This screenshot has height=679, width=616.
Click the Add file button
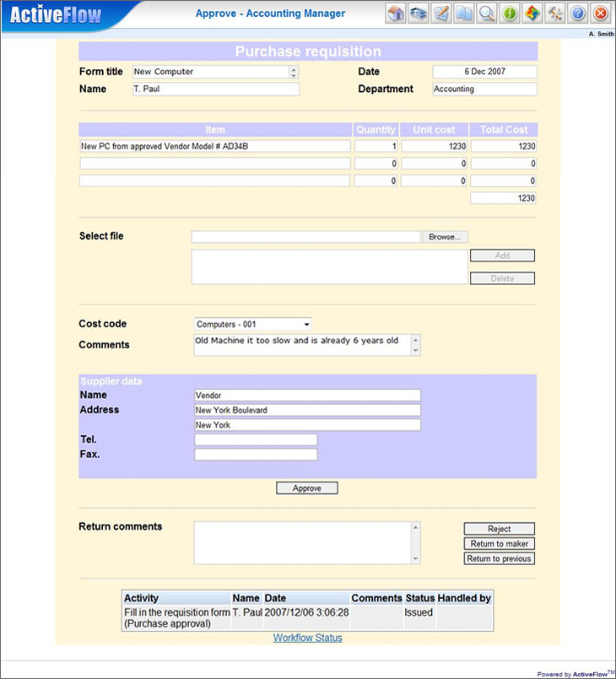(x=502, y=256)
